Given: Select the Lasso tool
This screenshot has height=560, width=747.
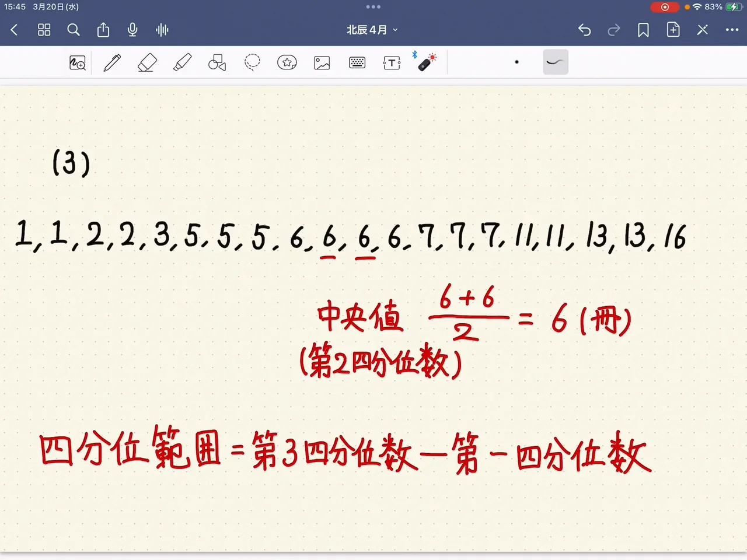Looking at the screenshot, I should tap(252, 62).
